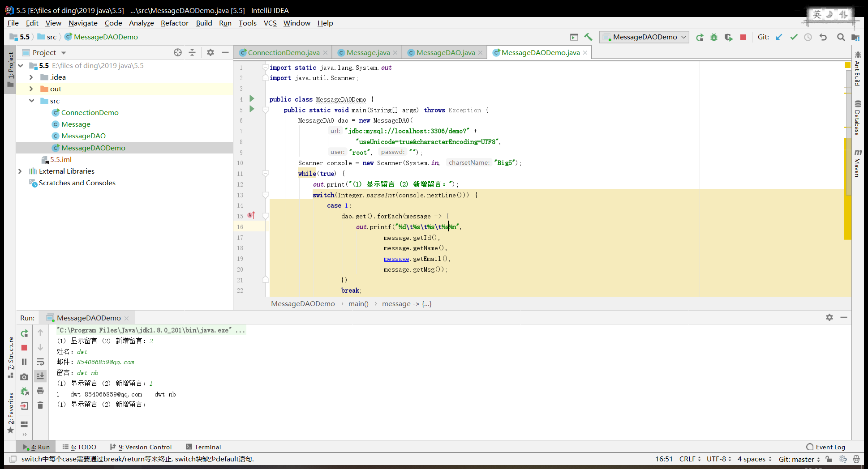Viewport: 868px width, 469px height.
Task: Open the VCS menu
Action: pyautogui.click(x=270, y=23)
